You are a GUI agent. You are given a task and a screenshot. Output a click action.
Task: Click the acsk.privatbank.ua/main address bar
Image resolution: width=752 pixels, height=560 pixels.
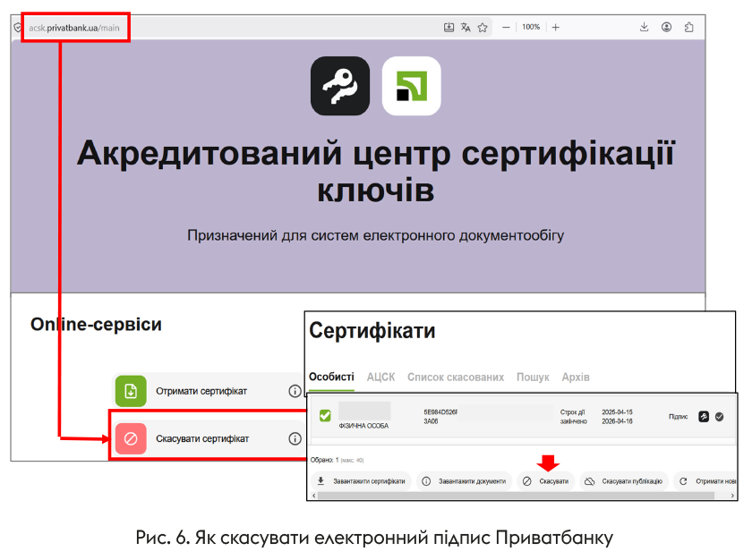(74, 28)
